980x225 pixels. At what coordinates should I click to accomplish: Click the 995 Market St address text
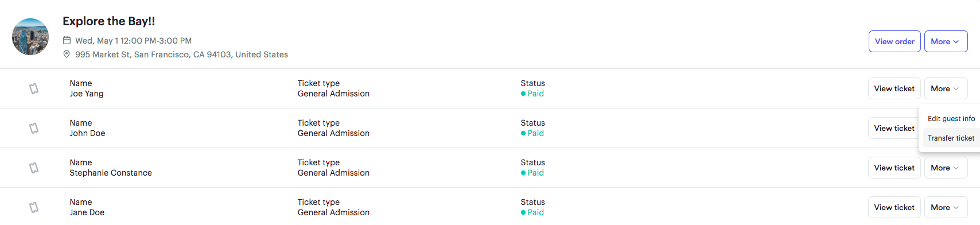(x=181, y=55)
